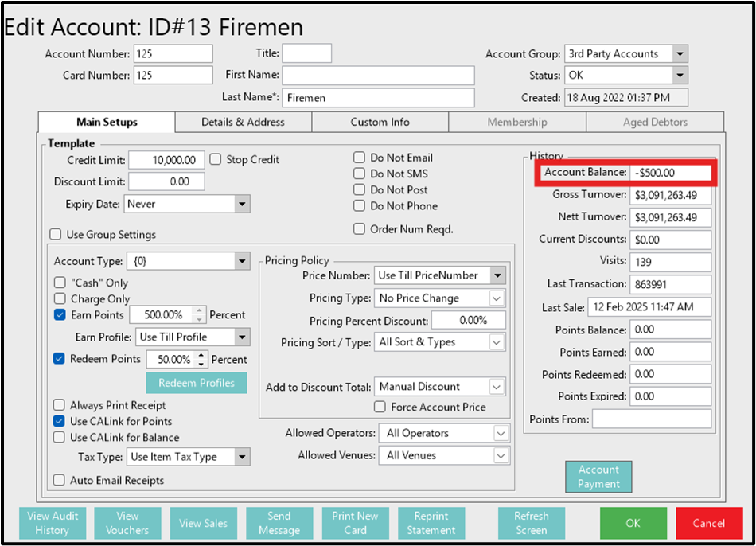Viewport: 756px width, 546px height.
Task: Click the Account Payment button
Action: click(x=598, y=477)
